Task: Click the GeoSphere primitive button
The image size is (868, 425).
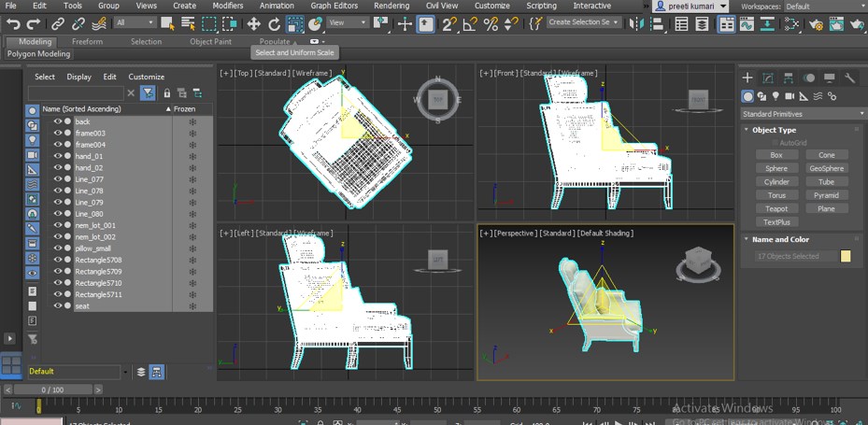Action: 826,169
